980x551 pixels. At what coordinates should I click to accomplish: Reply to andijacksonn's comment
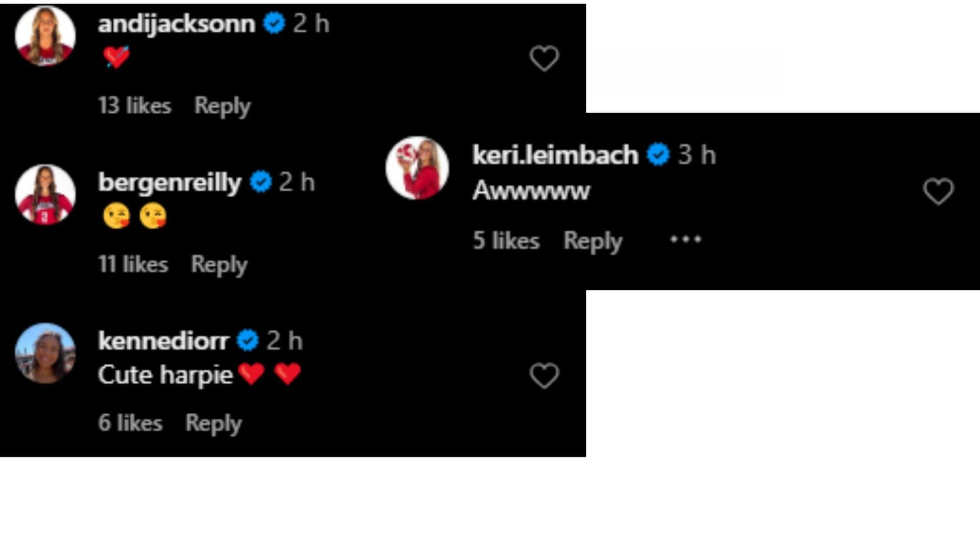pos(222,106)
